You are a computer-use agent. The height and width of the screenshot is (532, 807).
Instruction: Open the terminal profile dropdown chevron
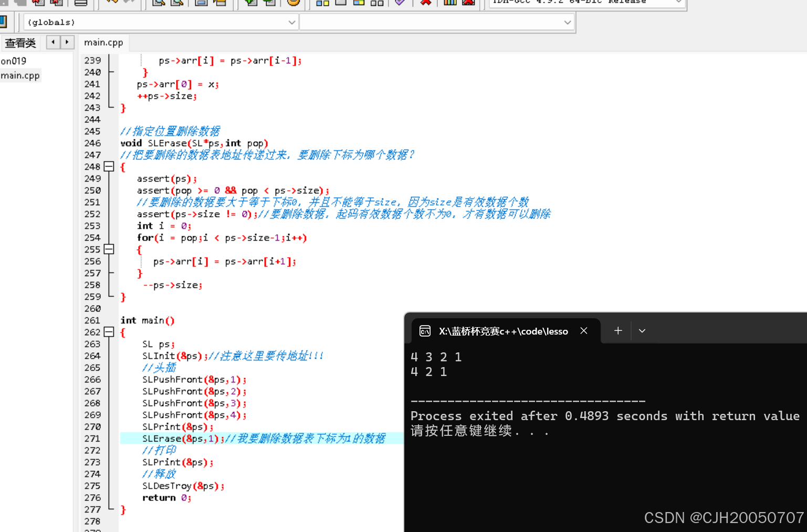(642, 331)
